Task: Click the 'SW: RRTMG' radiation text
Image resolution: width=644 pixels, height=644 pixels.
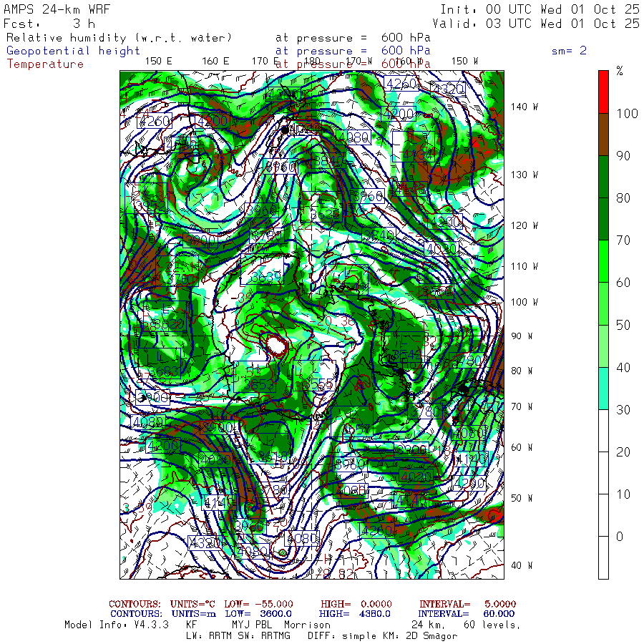Action: pos(264,636)
